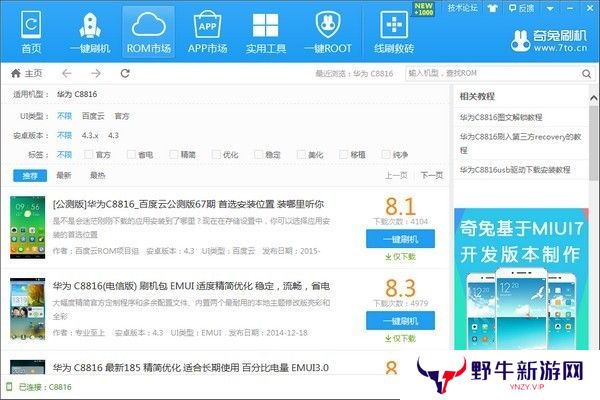Open title bar dropdown menu arrow
Image resolution: width=600 pixels, height=400 pixels.
(550, 8)
